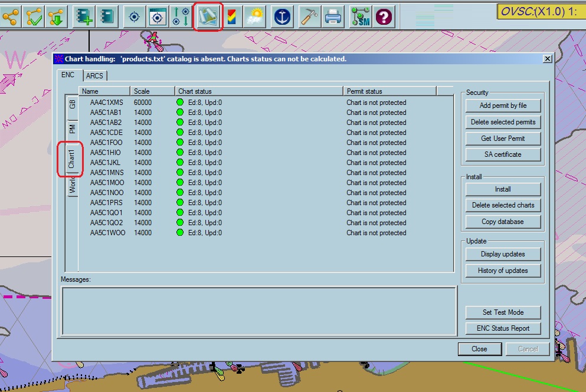Screen dimensions: 586x392
Task: Click the route check icon with green checkmark
Action: [x=34, y=17]
